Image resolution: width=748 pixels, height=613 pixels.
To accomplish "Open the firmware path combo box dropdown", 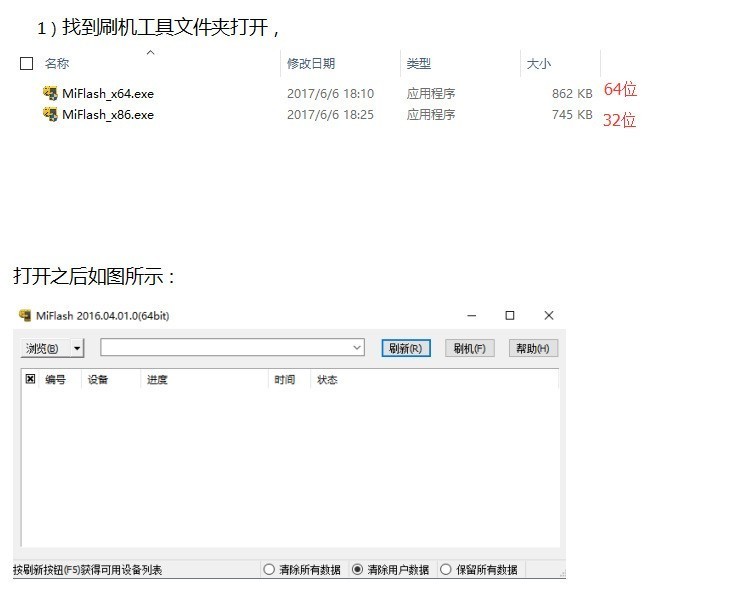I will 357,348.
